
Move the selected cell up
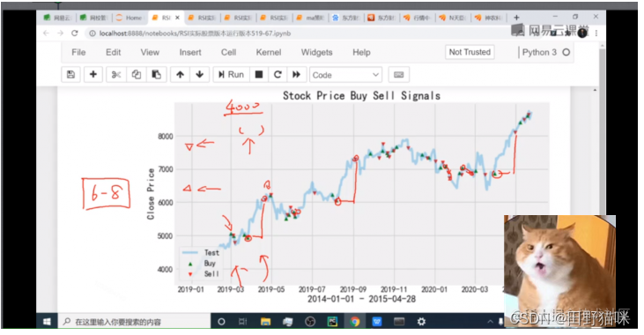pos(180,75)
